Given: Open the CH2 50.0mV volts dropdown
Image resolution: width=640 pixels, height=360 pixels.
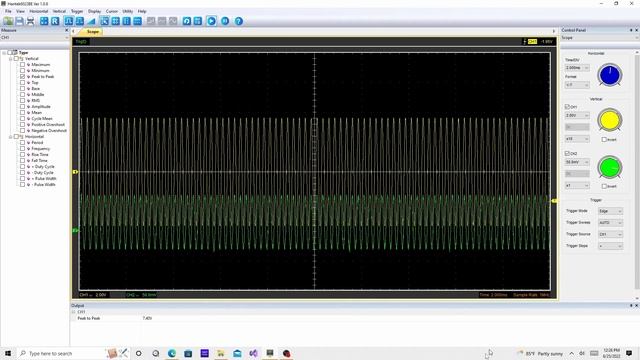Looking at the screenshot, I should point(577,162).
